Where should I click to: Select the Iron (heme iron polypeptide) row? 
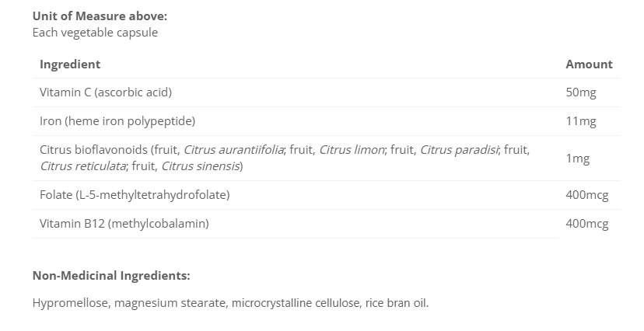coord(117,121)
